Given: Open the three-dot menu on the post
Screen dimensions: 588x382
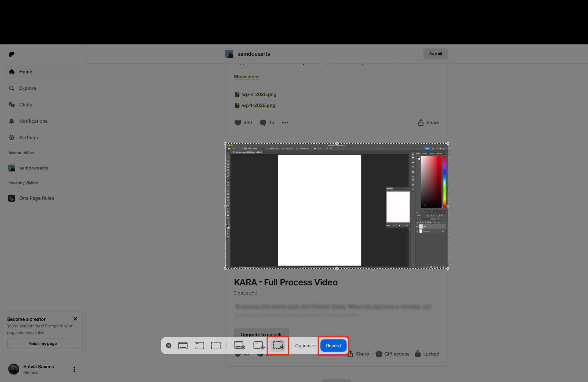Looking at the screenshot, I should pos(285,122).
